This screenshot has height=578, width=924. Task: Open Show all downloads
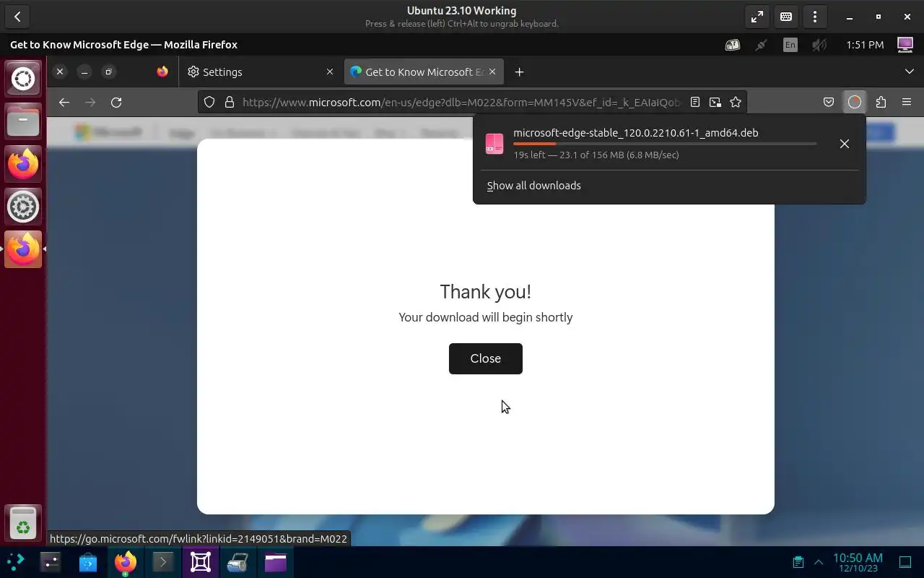(534, 186)
